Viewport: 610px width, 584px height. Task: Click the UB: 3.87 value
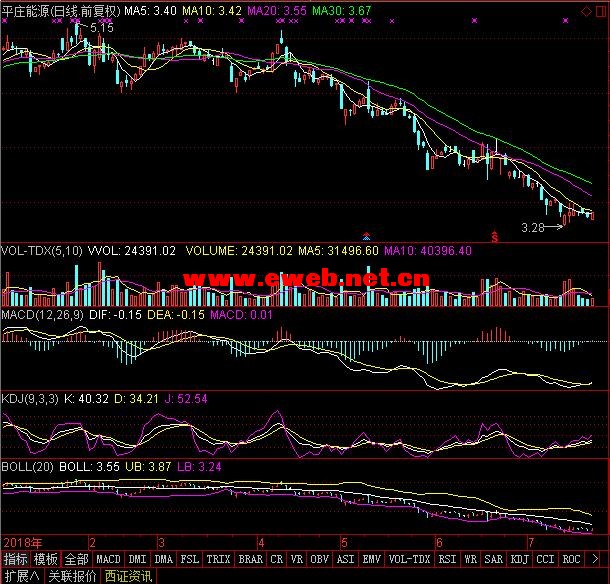(148, 466)
